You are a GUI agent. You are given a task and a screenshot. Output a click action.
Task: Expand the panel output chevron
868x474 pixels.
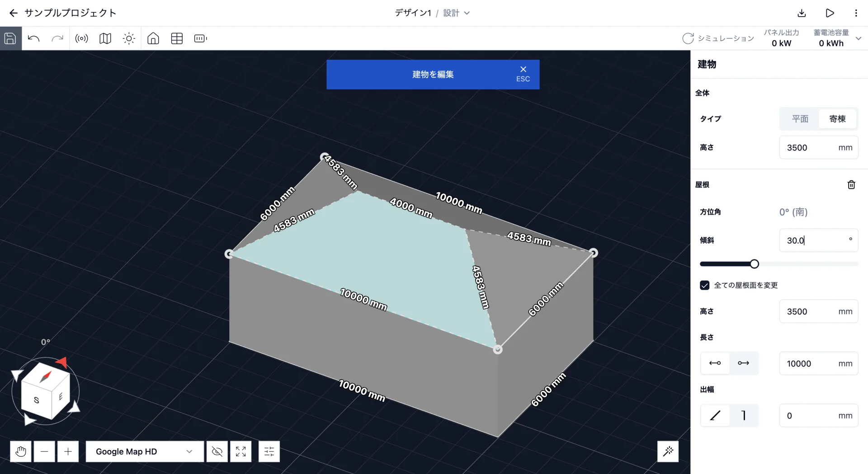coord(859,38)
